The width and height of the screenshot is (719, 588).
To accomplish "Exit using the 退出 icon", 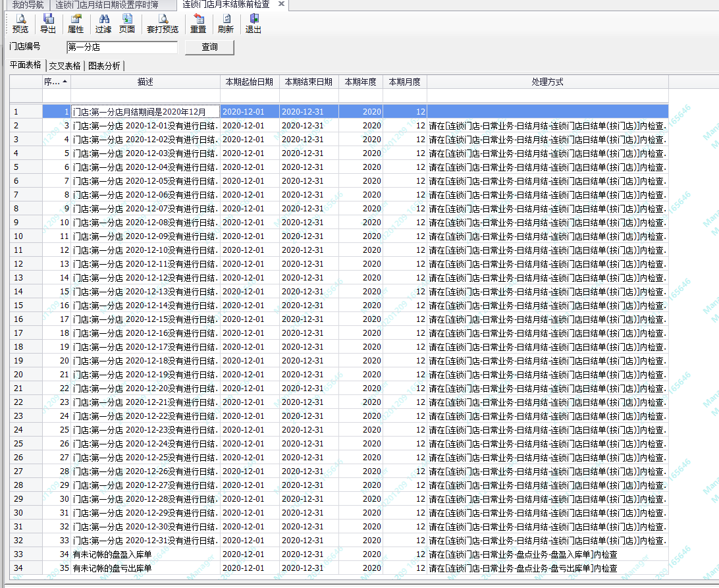I will pos(253,24).
